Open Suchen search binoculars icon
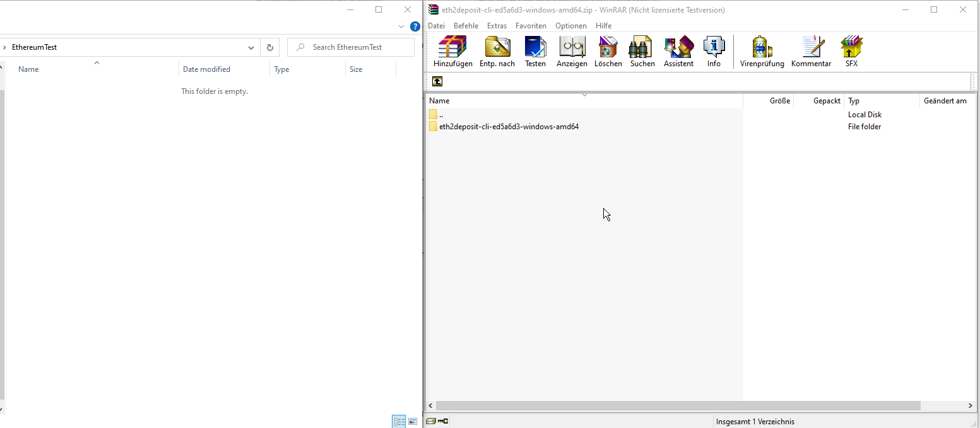Viewport: 980px width, 428px height. tap(642, 52)
